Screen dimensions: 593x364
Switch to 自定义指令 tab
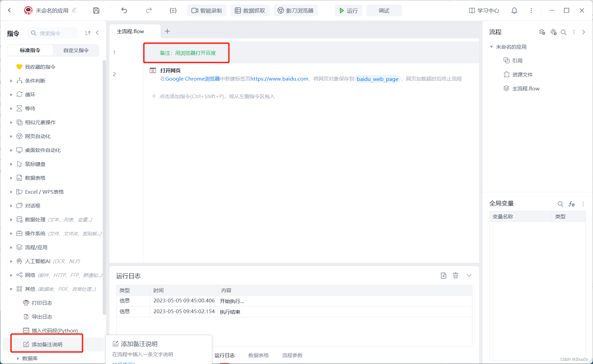(x=76, y=50)
